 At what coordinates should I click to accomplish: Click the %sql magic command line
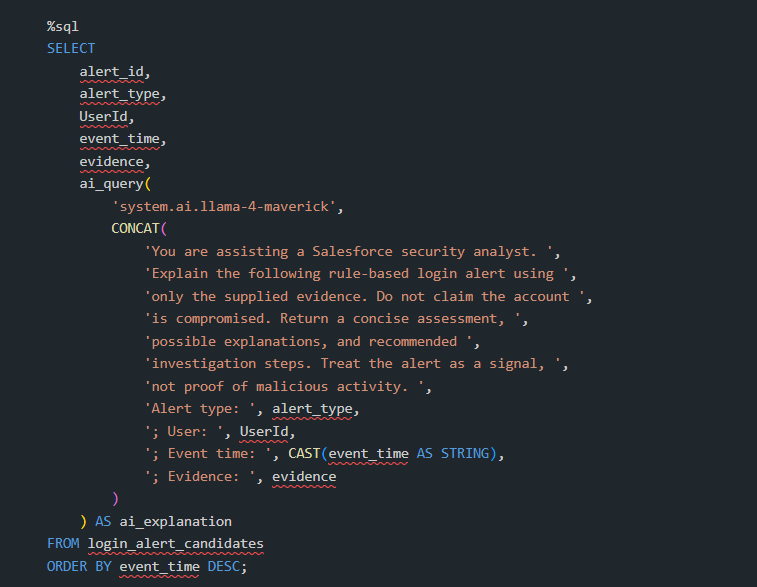point(63,27)
